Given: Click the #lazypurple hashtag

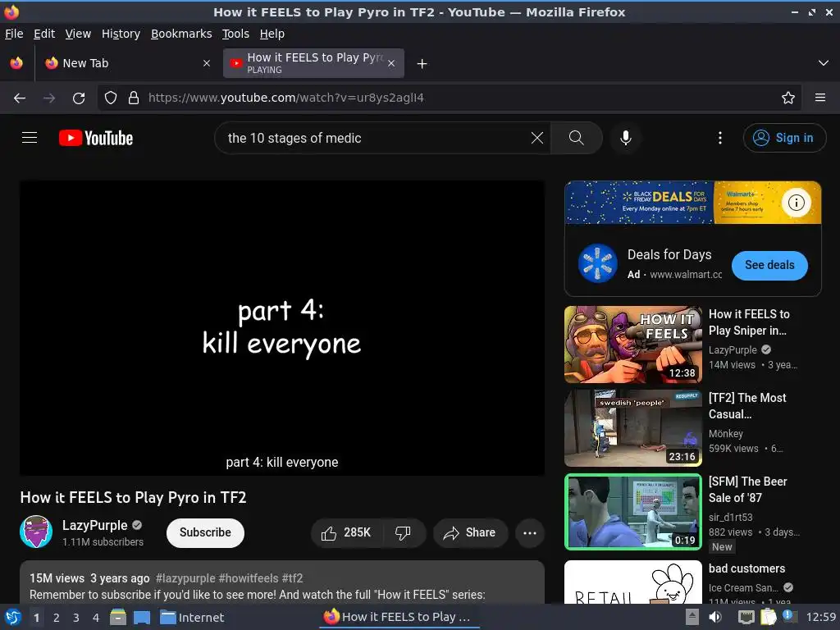Looking at the screenshot, I should pyautogui.click(x=185, y=578).
